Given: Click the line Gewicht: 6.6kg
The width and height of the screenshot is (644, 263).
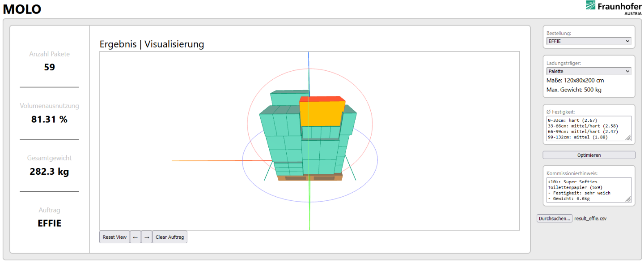Looking at the screenshot, I should coord(570,199).
